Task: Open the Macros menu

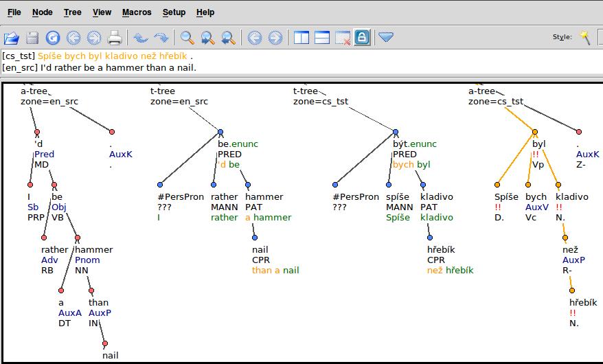Action: 137,12
